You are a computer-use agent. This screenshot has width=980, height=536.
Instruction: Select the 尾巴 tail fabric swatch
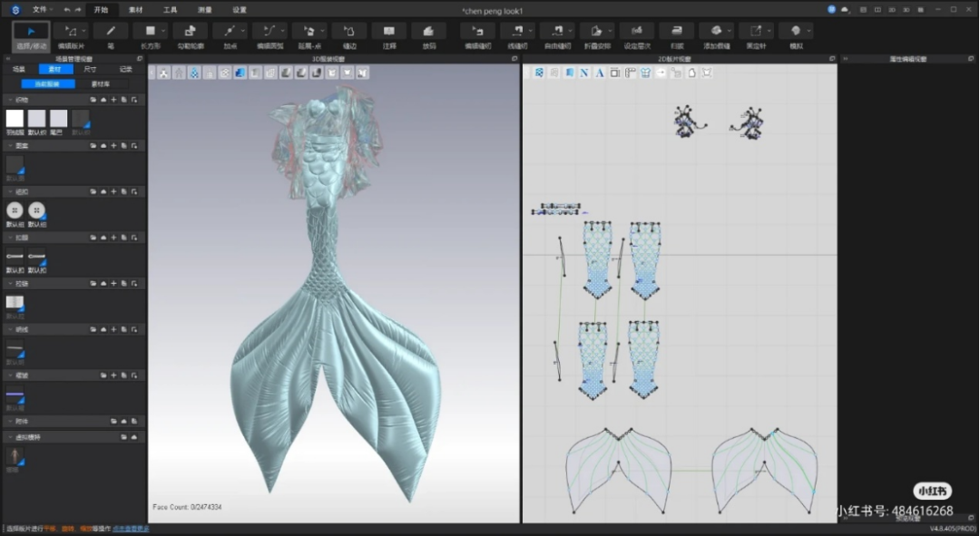[58, 118]
